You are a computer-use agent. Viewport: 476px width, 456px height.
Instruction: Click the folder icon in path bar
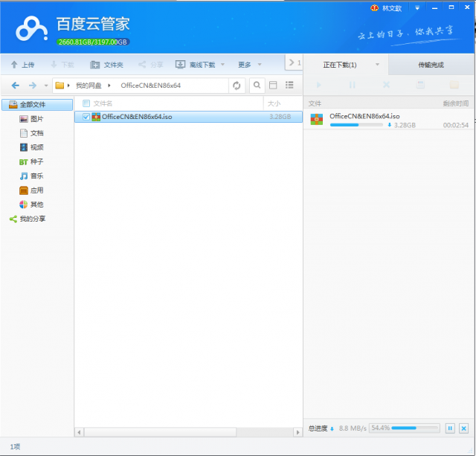point(59,86)
